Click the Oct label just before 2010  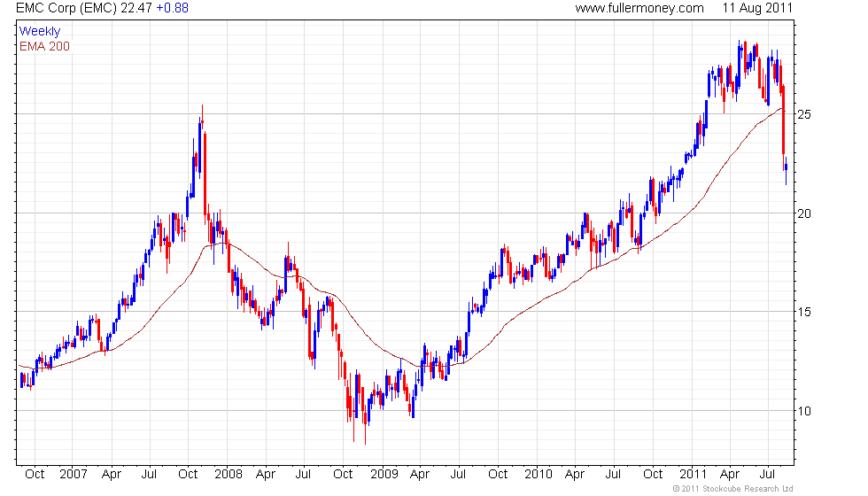(498, 474)
